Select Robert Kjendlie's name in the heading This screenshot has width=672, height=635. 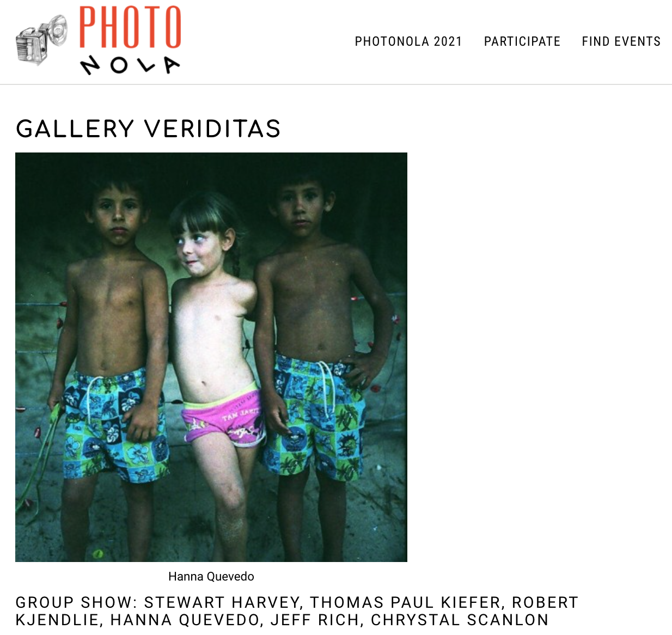coord(297,611)
